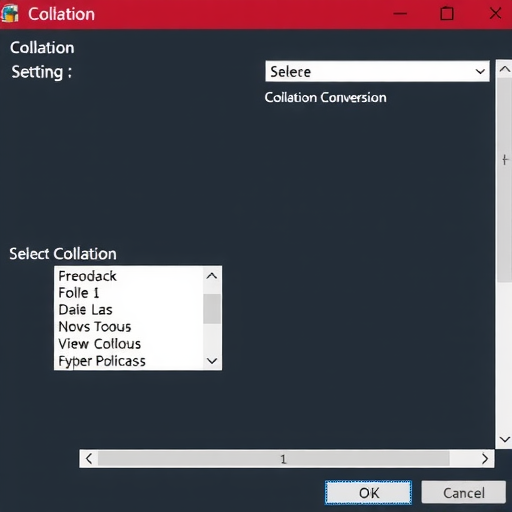Click the dialog vertical scrollbar up arrow
This screenshot has height=512, width=512.
click(x=505, y=69)
